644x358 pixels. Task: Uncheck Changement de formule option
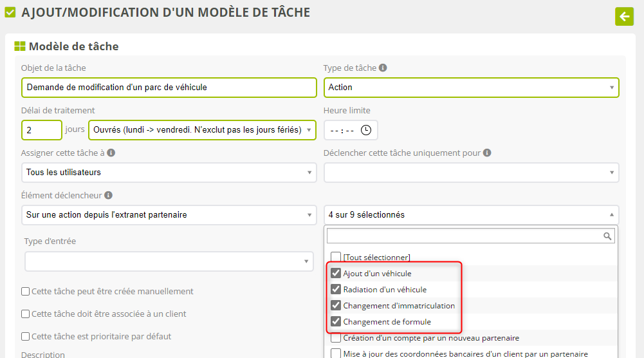(336, 322)
